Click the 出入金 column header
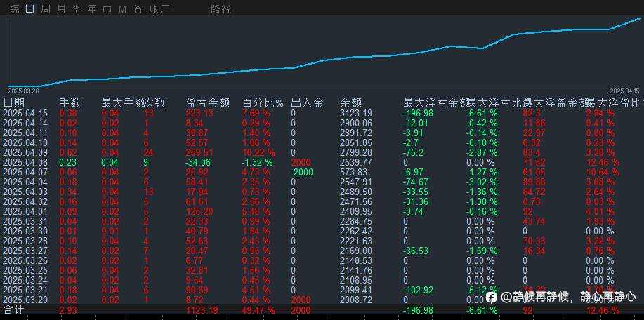This screenshot has width=644, height=320. [306, 102]
